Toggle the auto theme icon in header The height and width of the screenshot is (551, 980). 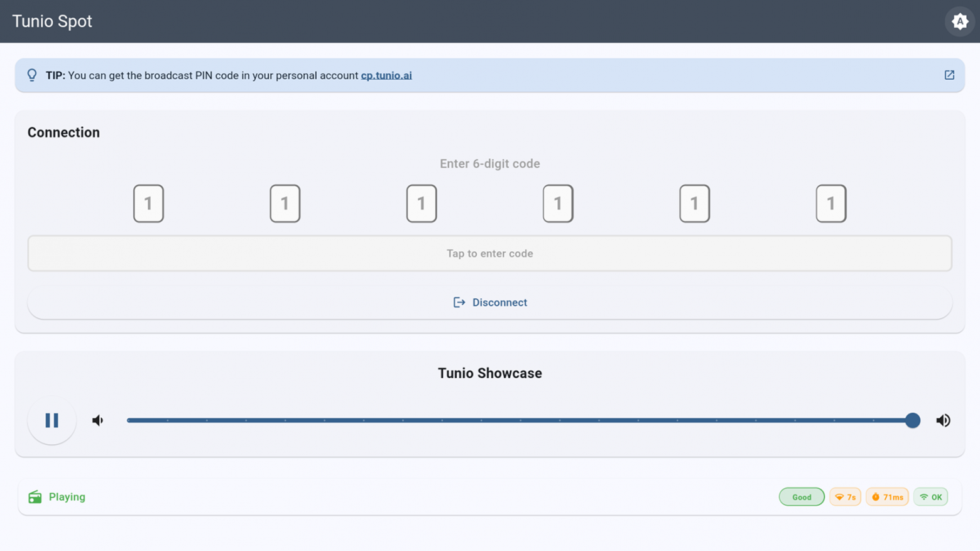pos(959,21)
